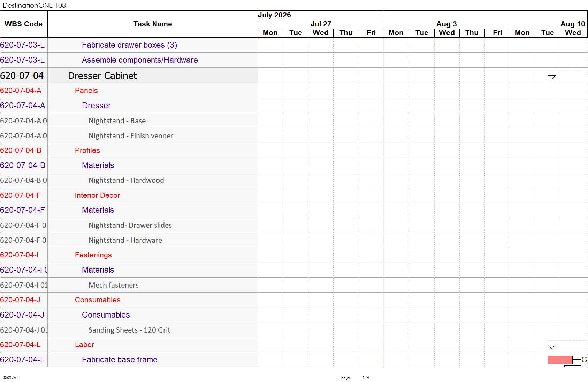The width and height of the screenshot is (588, 382).
Task: Click the DestinationONE 108 title text
Action: (x=34, y=5)
